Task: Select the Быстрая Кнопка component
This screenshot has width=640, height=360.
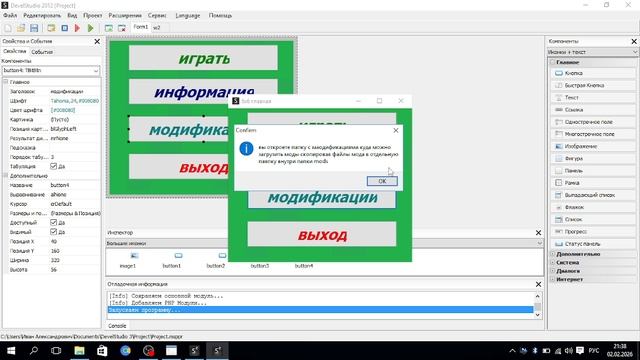Action: pos(592,85)
